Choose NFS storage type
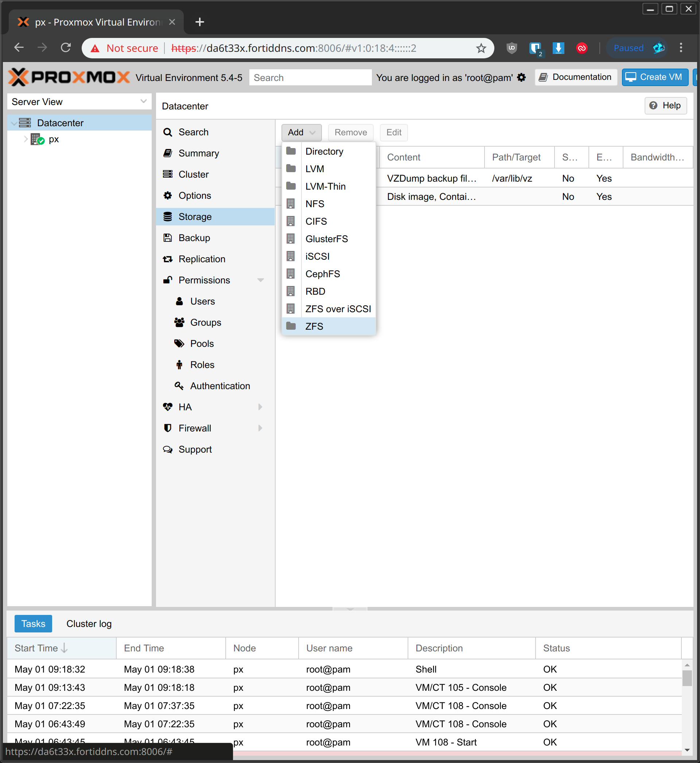The height and width of the screenshot is (763, 700). coord(329,204)
